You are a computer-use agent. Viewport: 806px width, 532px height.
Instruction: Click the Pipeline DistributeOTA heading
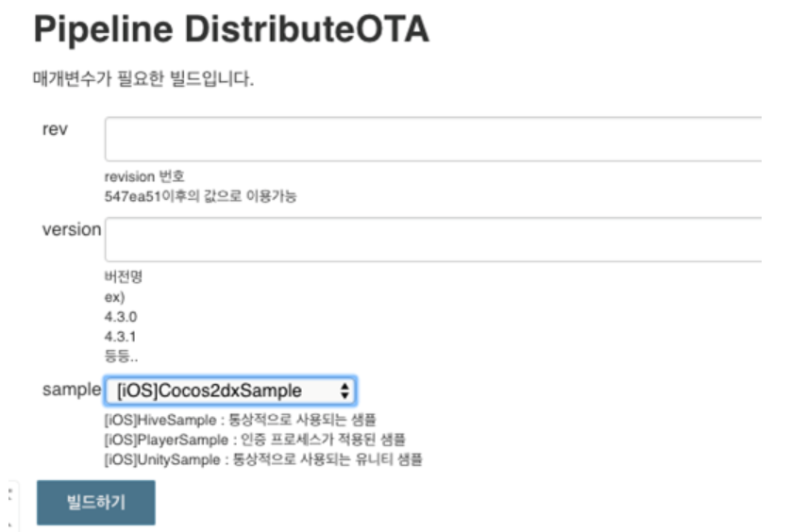click(231, 31)
